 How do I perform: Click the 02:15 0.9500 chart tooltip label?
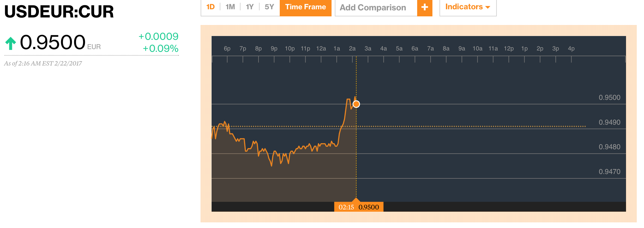click(x=359, y=207)
